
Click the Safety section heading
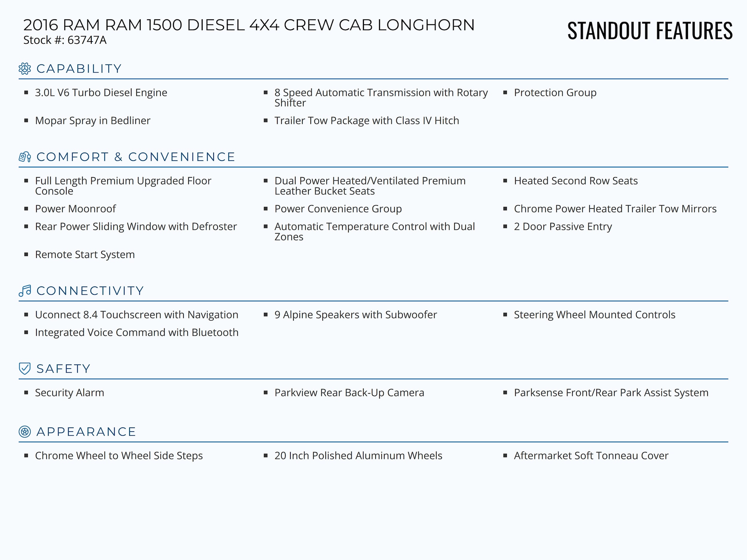63,369
